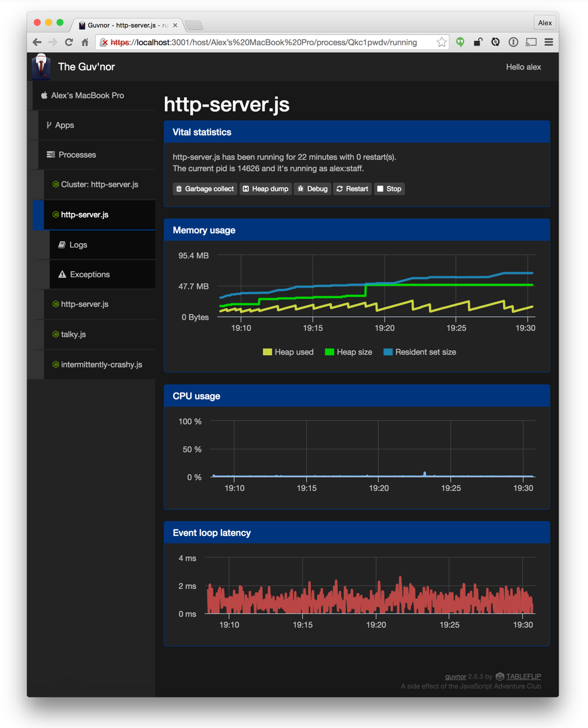This screenshot has width=588, height=728.
Task: Bookmark page with the star icon
Action: [442, 42]
